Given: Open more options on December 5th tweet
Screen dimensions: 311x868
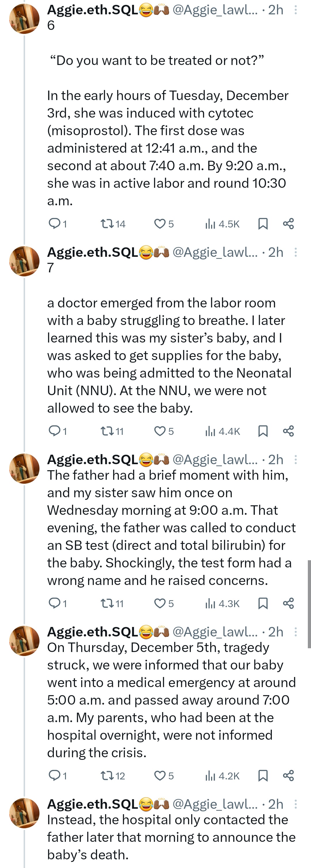Looking at the screenshot, I should (295, 632).
